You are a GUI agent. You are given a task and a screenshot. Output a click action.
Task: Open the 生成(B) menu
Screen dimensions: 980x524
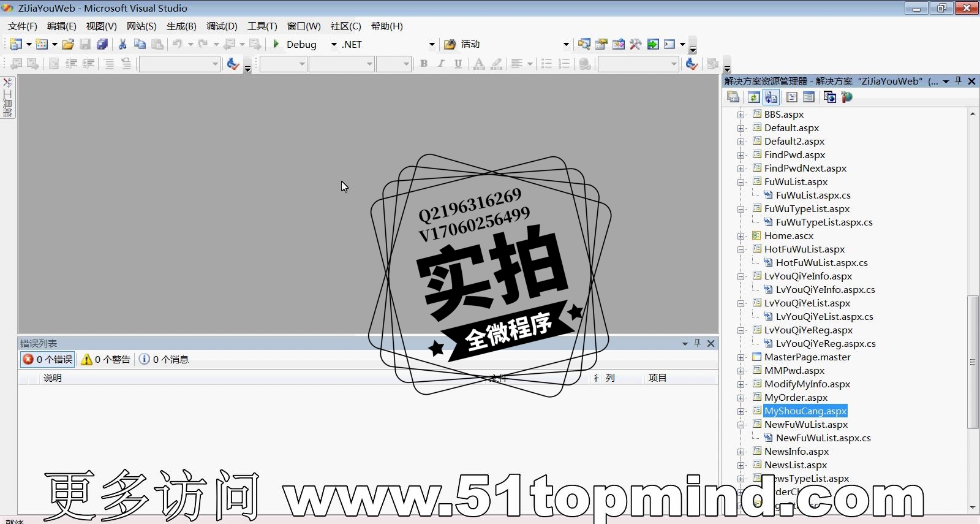[x=181, y=26]
